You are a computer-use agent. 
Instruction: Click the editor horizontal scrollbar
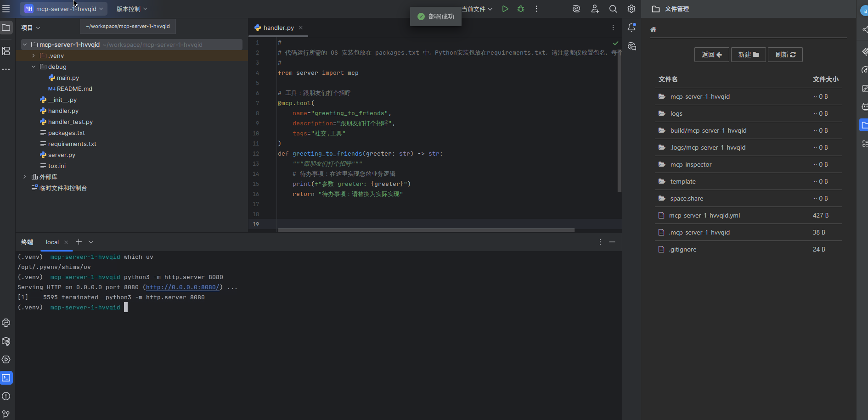[426, 230]
